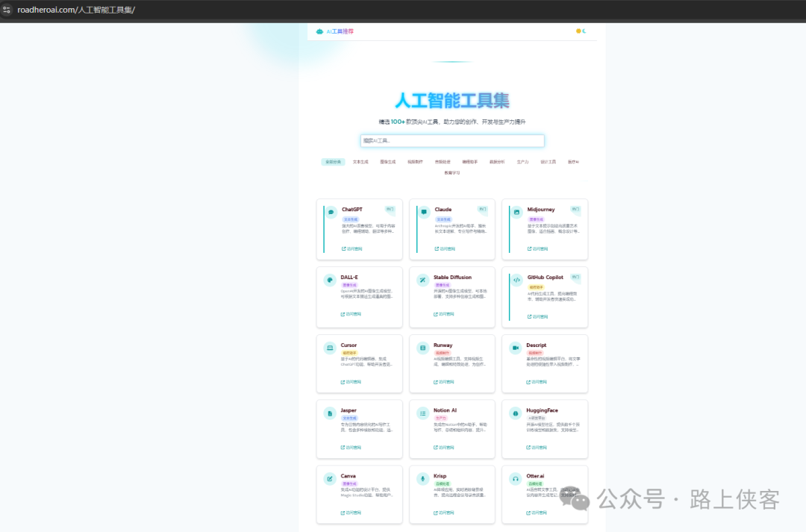The image size is (806, 532).
Task: Open Jasper's 访问官网 link
Action: (x=351, y=447)
